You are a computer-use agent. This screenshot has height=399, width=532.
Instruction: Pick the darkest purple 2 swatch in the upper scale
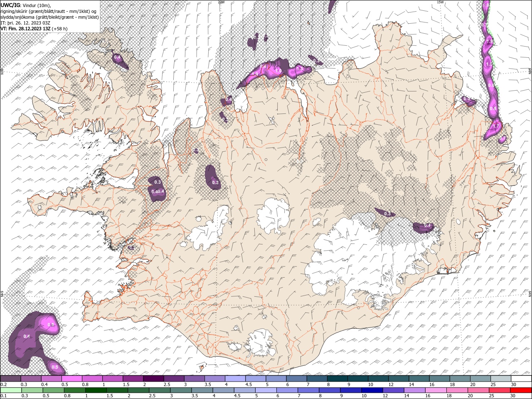point(153,379)
